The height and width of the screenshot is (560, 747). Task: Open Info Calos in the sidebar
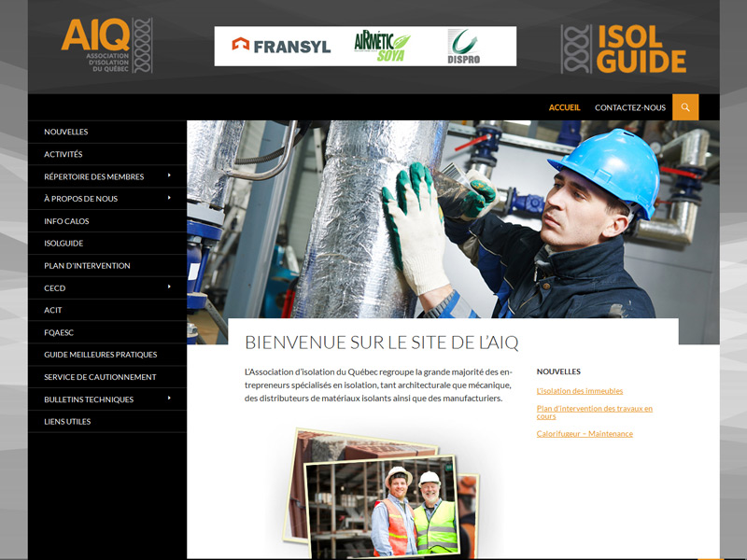[65, 221]
